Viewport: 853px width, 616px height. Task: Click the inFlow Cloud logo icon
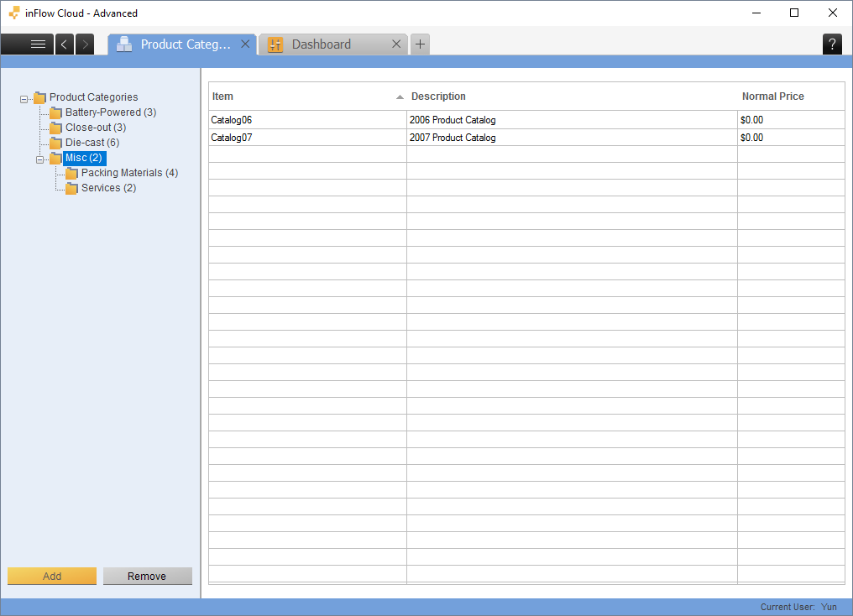coord(14,13)
